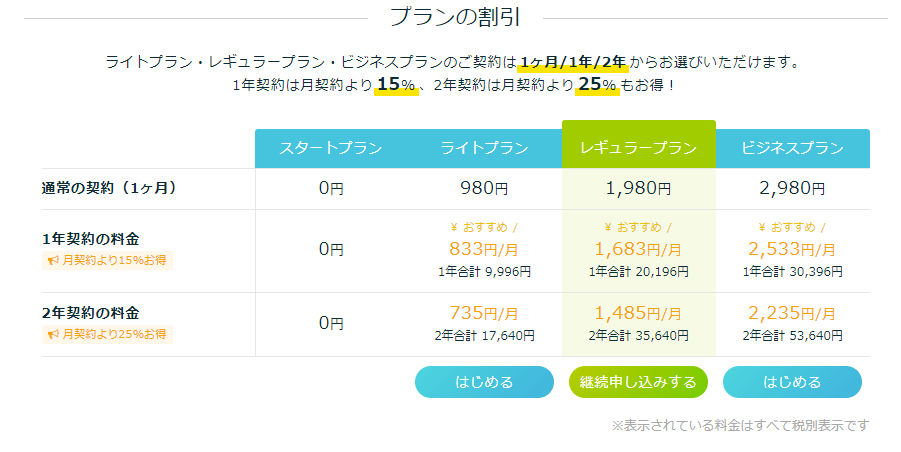Click the 1年契約の料金 row label

click(x=91, y=239)
